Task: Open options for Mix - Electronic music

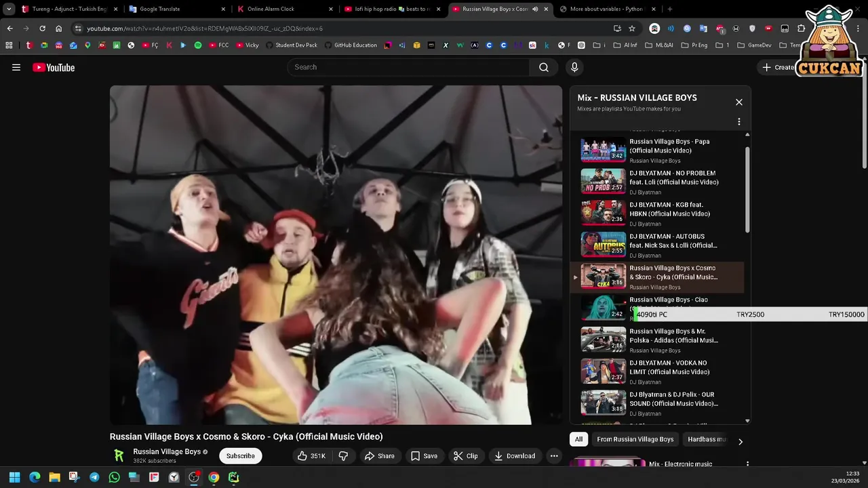Action: click(747, 464)
